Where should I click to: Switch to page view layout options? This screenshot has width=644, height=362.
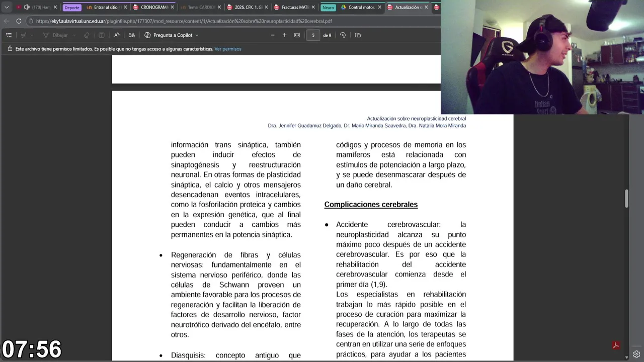point(358,35)
